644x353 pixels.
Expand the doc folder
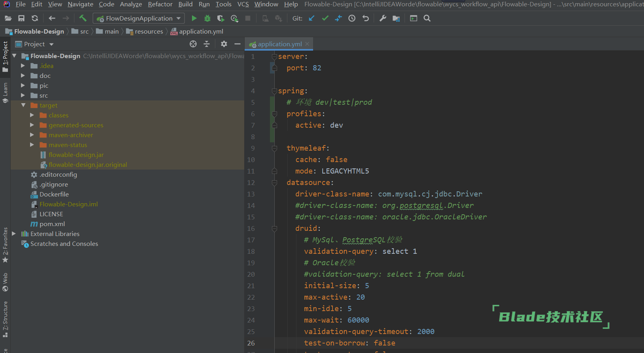click(x=23, y=76)
